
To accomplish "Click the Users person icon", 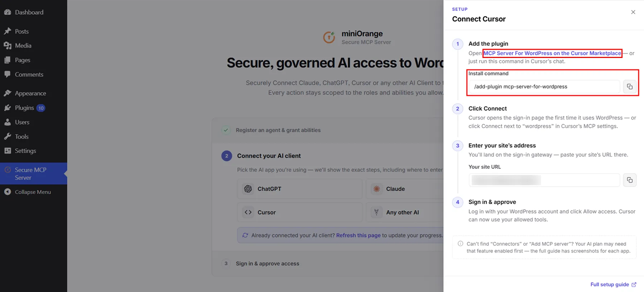I will [x=8, y=122].
